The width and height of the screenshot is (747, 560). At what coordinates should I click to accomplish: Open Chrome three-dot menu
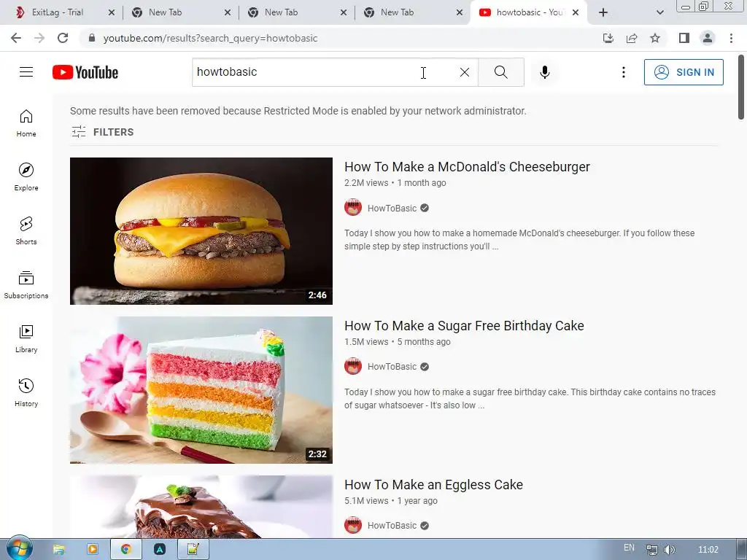(731, 38)
